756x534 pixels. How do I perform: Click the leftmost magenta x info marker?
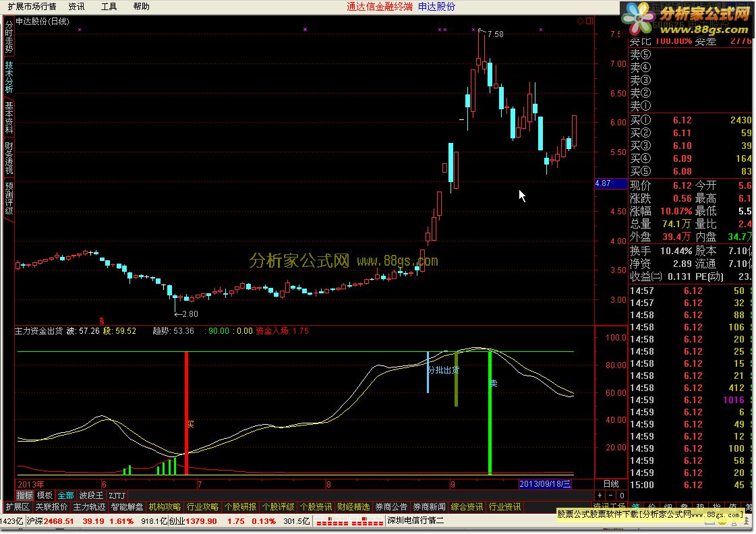[x=80, y=30]
